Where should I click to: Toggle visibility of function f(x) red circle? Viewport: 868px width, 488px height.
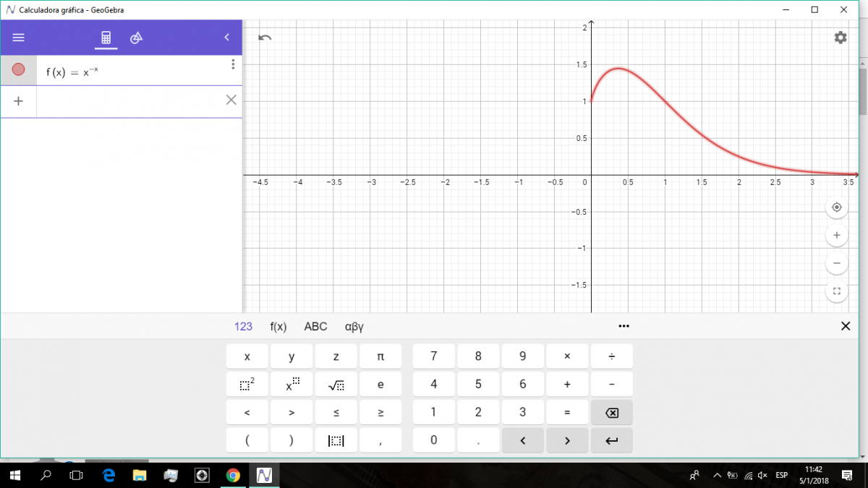click(x=19, y=69)
